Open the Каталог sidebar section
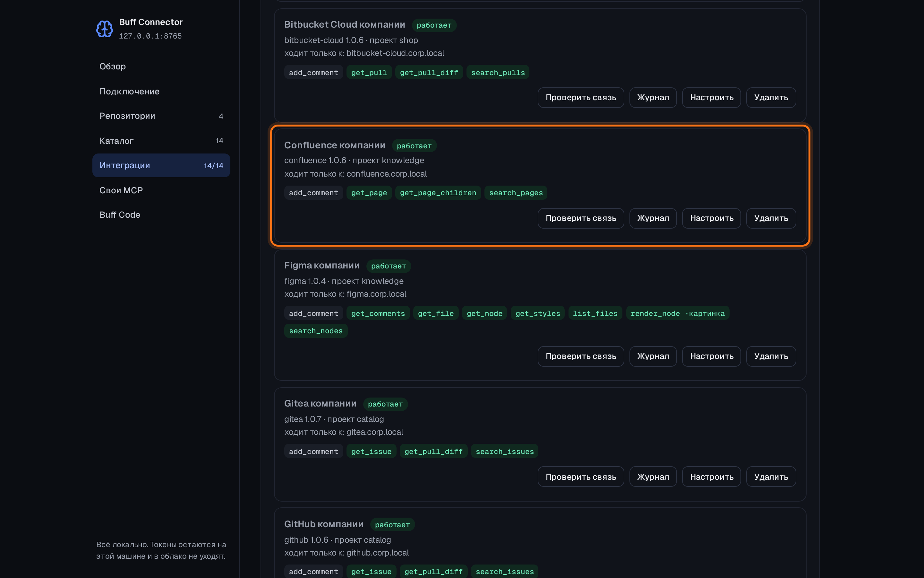This screenshot has width=924, height=578. tap(161, 141)
